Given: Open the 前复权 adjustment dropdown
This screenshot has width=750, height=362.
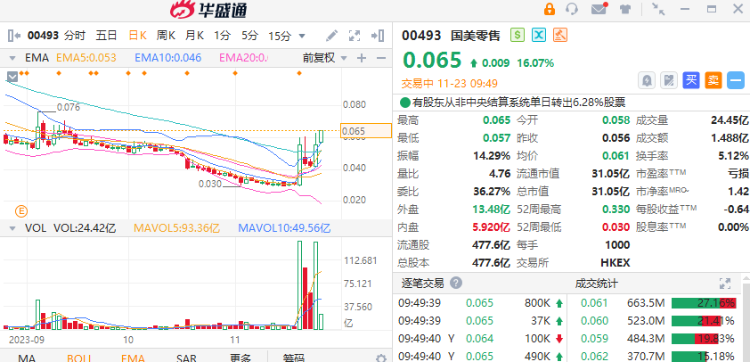Looking at the screenshot, I should [325, 58].
